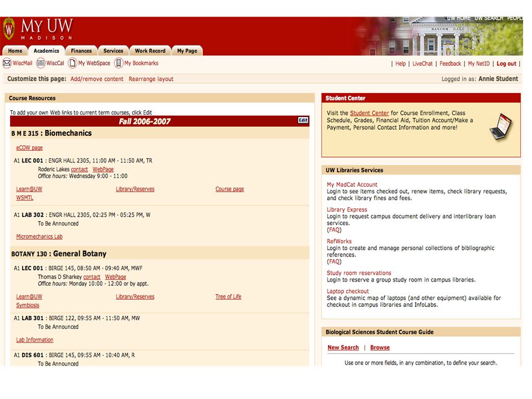This screenshot has width=532, height=399.
Task: Open My NetID link
Action: coord(479,63)
